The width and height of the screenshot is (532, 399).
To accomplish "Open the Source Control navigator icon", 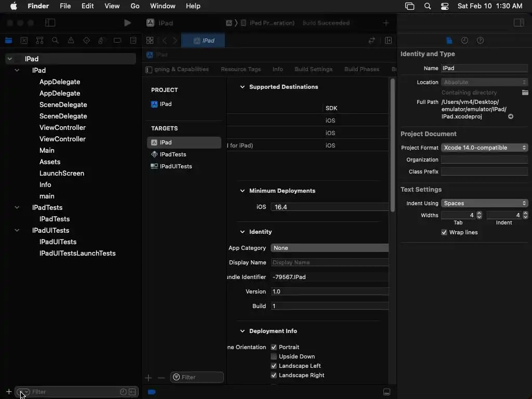I will click(x=24, y=41).
